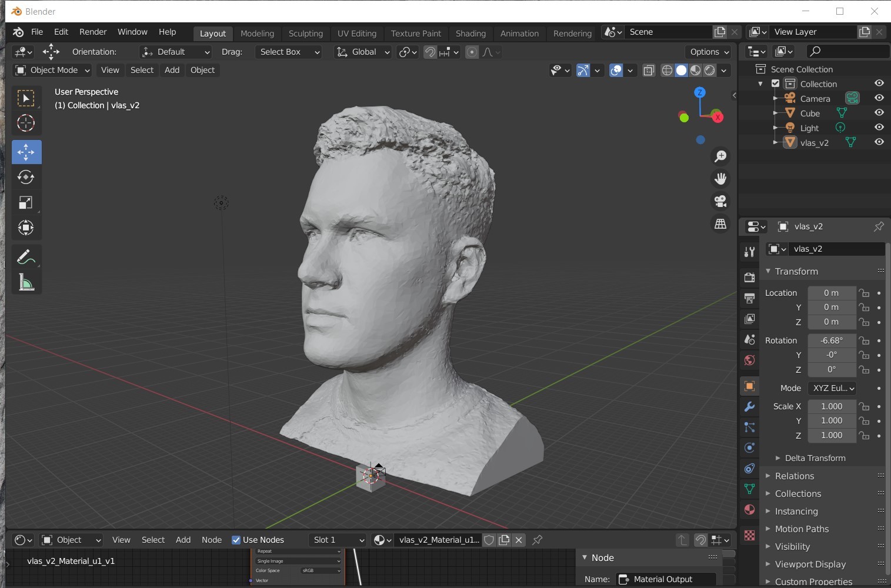Choose the Annotate pencil tool
This screenshot has width=891, height=588.
pyautogui.click(x=26, y=257)
